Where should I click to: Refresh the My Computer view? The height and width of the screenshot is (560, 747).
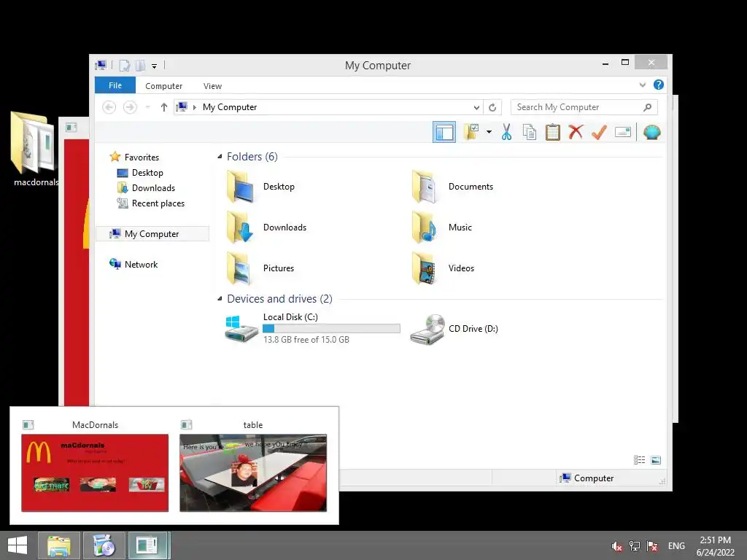click(492, 107)
